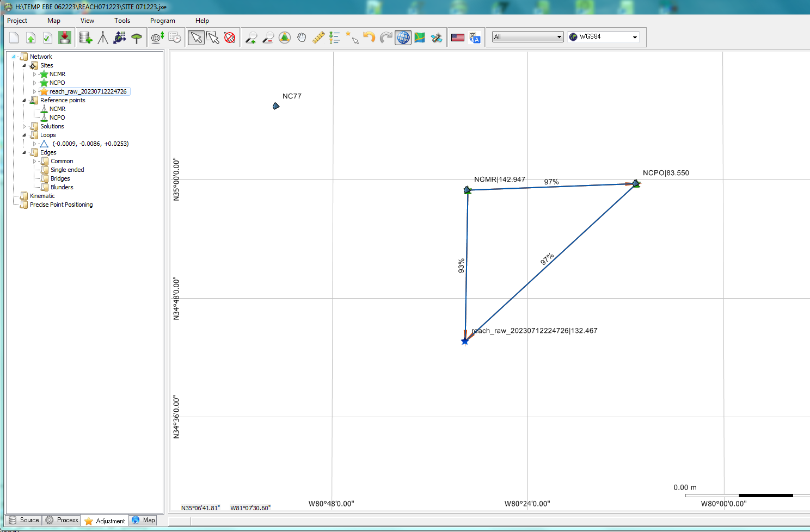Click the save project icon with red arrow
Viewport: 810px width, 532px height.
tap(65, 38)
